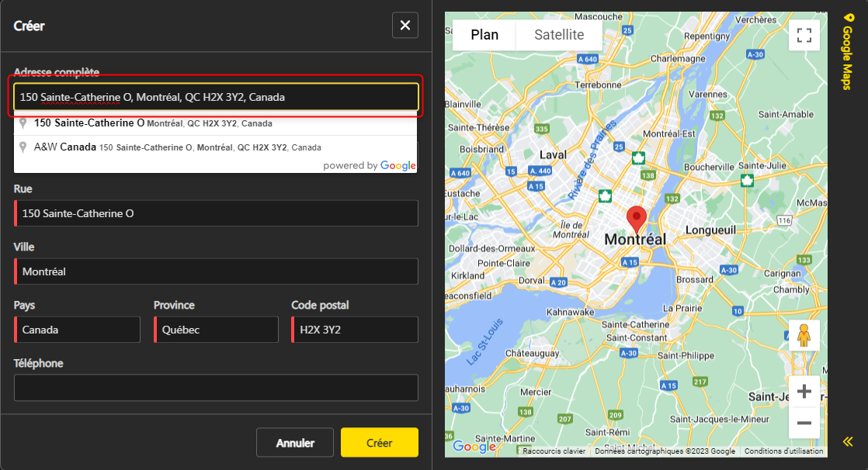Click the Google logo on the map
This screenshot has height=470, width=868.
click(x=474, y=447)
